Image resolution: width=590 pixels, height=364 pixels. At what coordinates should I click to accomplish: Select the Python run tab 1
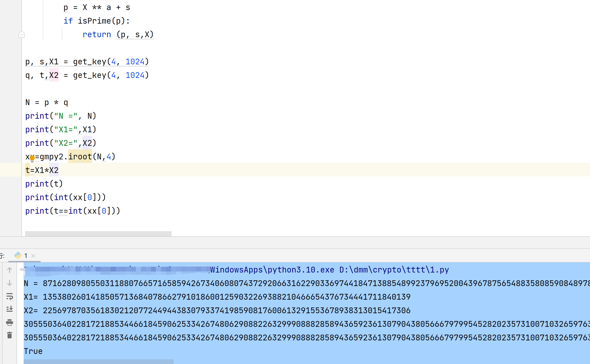pos(24,256)
